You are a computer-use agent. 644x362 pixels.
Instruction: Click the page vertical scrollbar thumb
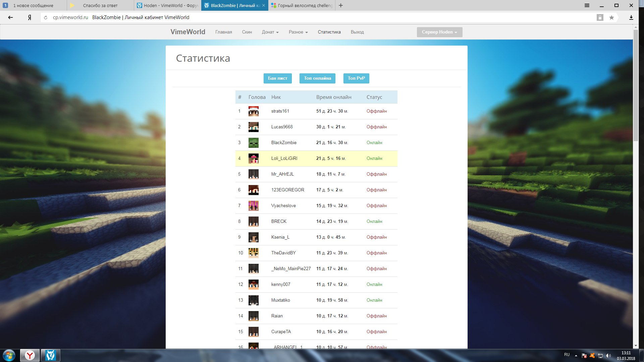pyautogui.click(x=636, y=85)
